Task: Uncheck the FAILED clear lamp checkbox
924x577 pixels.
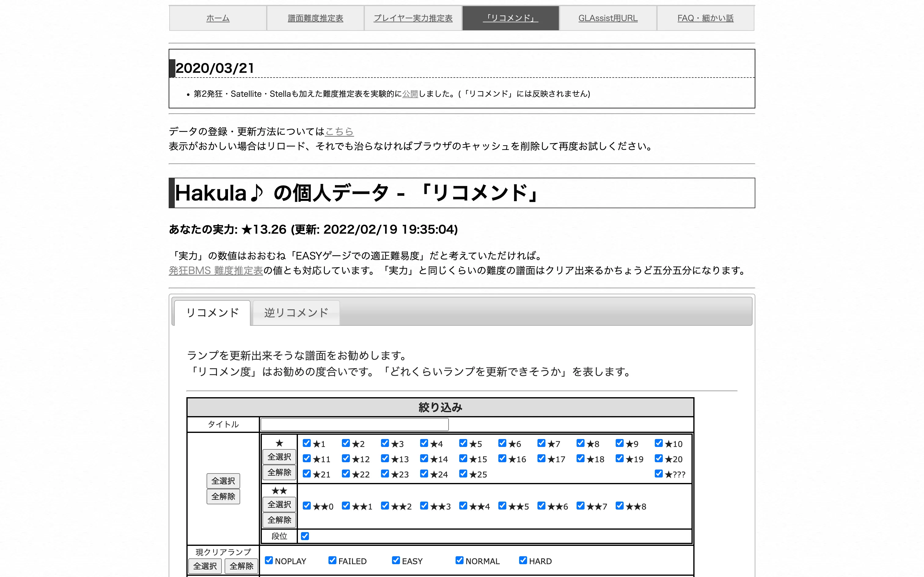Action: coord(332,560)
